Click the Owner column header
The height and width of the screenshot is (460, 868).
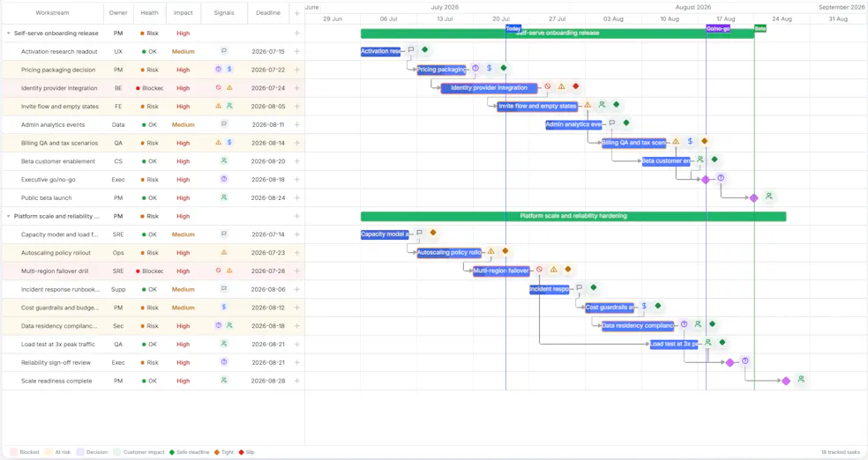[x=118, y=12]
